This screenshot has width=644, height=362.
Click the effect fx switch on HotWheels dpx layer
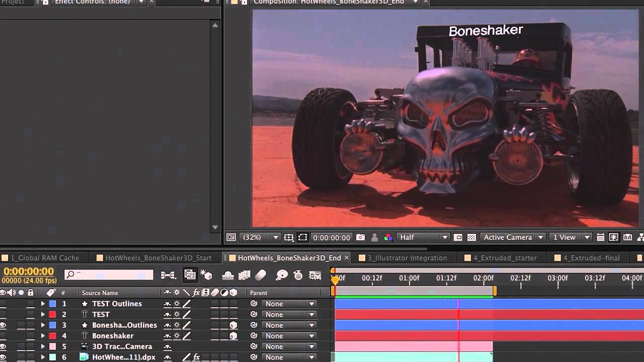[x=197, y=357]
